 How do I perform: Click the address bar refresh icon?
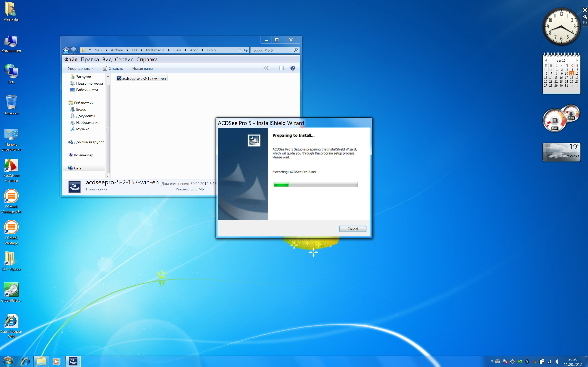[x=246, y=50]
